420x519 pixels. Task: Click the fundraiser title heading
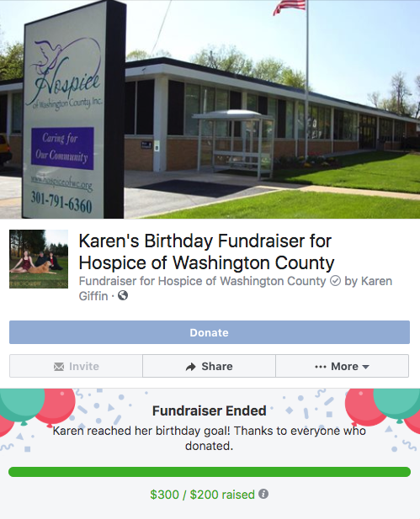(x=206, y=252)
